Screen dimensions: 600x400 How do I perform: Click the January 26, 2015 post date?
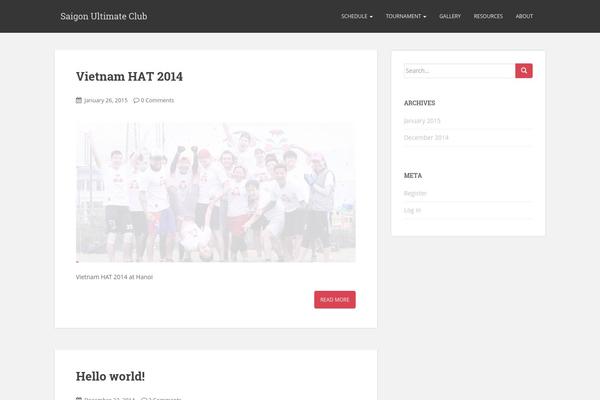(x=106, y=100)
